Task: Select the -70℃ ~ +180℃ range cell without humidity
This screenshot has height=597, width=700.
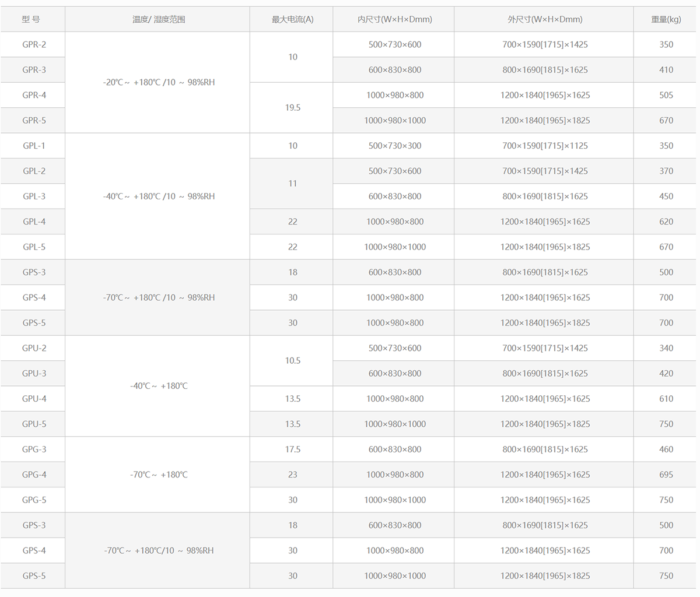Action: coord(159,475)
